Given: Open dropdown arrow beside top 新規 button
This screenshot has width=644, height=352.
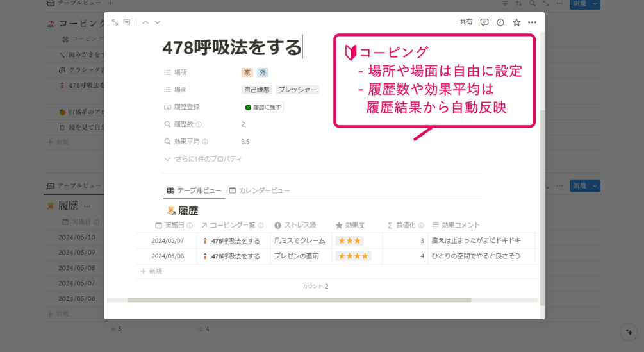Looking at the screenshot, I should click(595, 4).
